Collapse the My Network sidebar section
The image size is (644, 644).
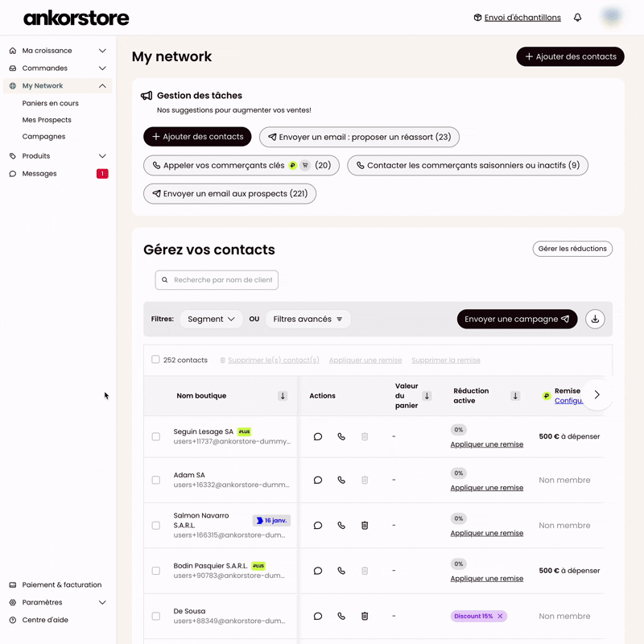tap(102, 86)
